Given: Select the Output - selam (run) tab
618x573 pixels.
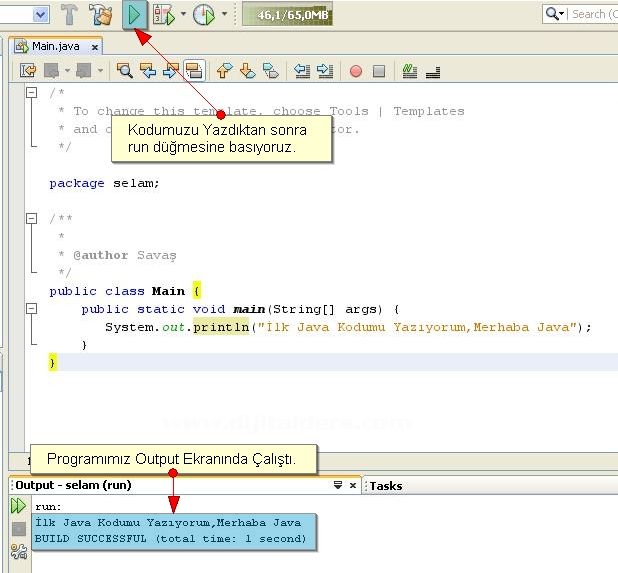Looking at the screenshot, I should (x=73, y=485).
